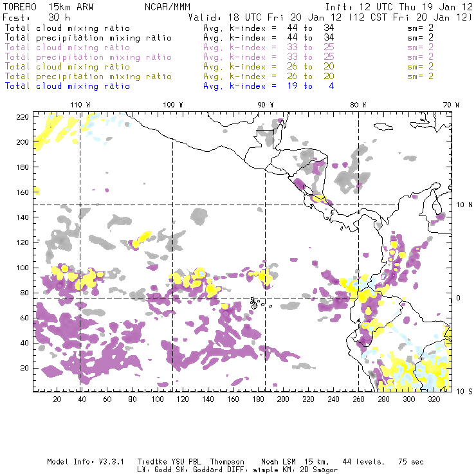Image resolution: width=476 pixels, height=476 pixels.
Task: Click the '0' equator latitude label
Action: [459, 298]
